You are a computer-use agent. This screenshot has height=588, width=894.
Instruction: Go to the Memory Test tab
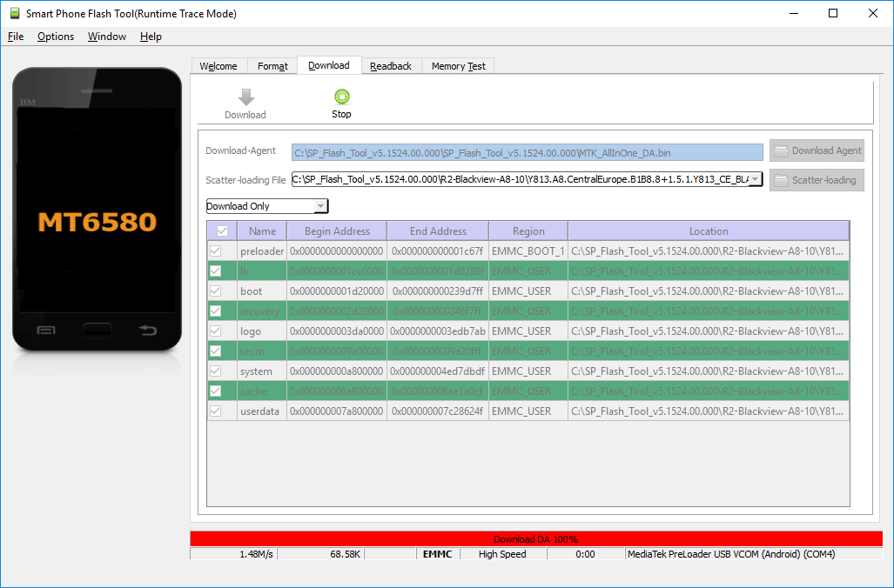pyautogui.click(x=457, y=65)
